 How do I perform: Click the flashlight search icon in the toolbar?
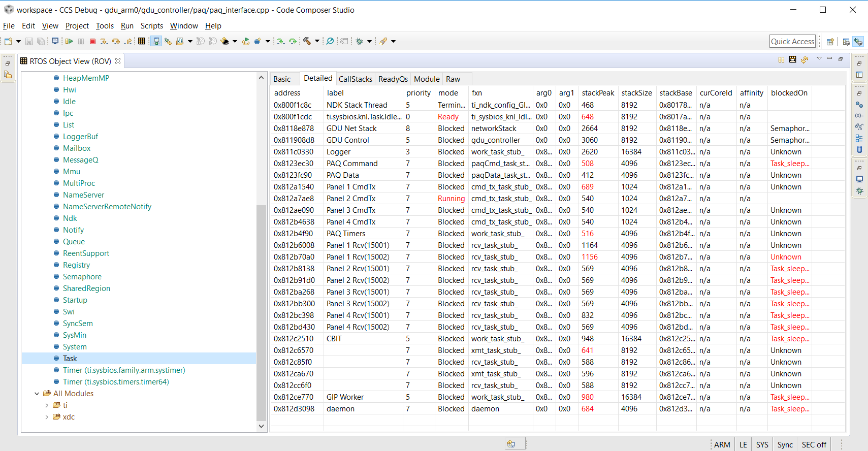383,41
